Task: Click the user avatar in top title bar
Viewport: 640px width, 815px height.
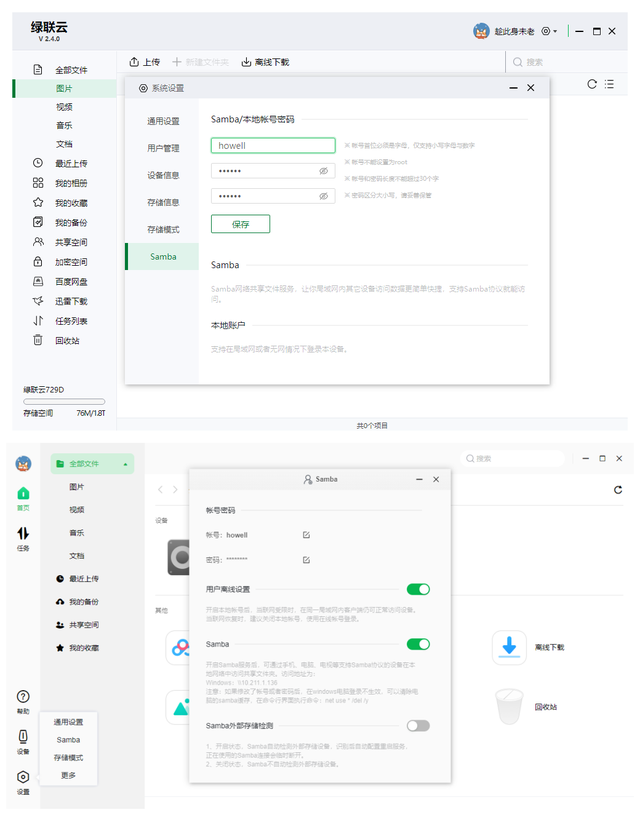Action: [481, 31]
